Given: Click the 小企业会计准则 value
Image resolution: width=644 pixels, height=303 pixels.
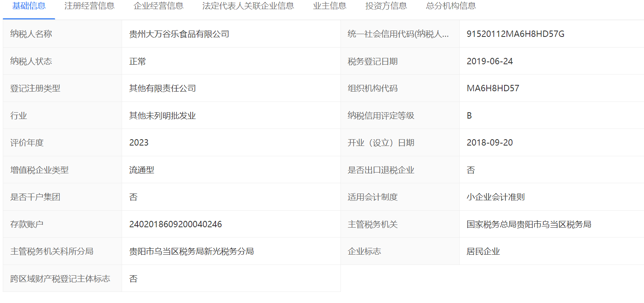Looking at the screenshot, I should [x=495, y=197].
